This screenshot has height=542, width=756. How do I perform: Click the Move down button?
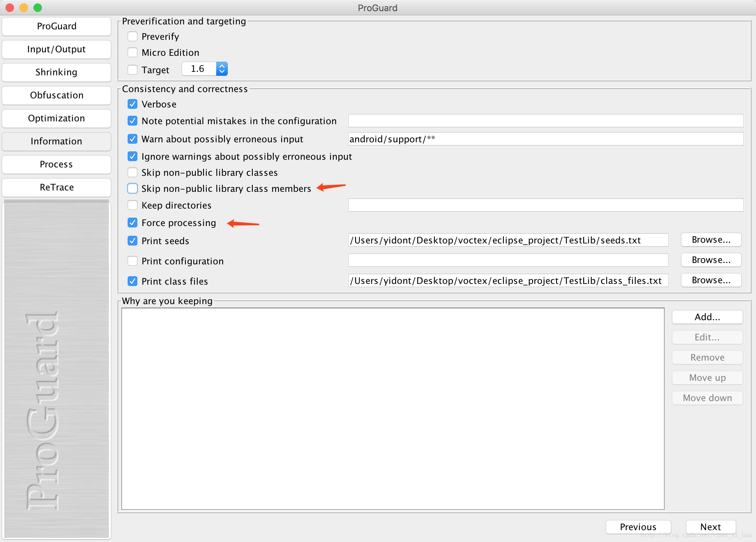tap(707, 398)
